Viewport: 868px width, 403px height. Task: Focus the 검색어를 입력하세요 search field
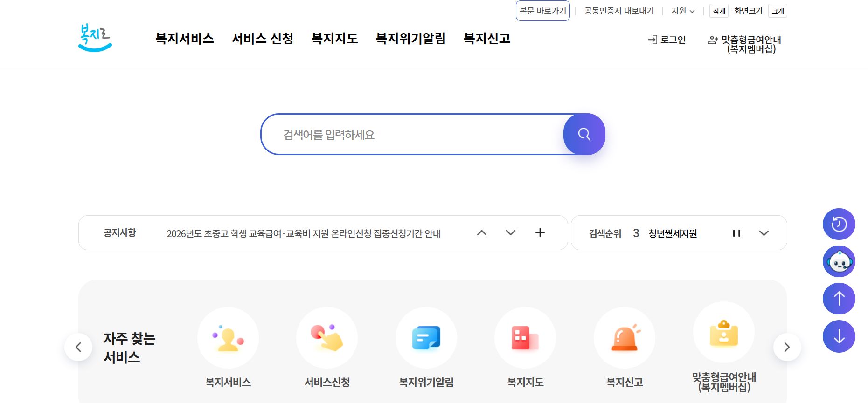(x=412, y=134)
